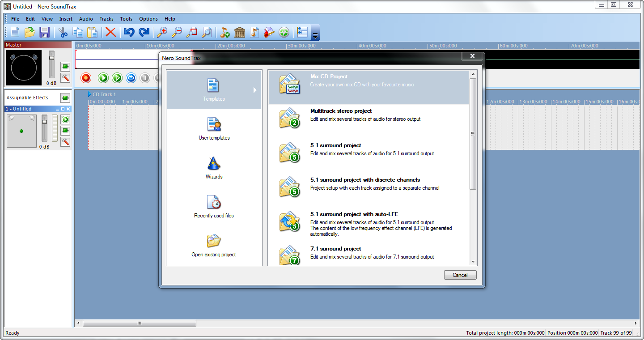Click the Save floppy disk icon

pyautogui.click(x=44, y=32)
